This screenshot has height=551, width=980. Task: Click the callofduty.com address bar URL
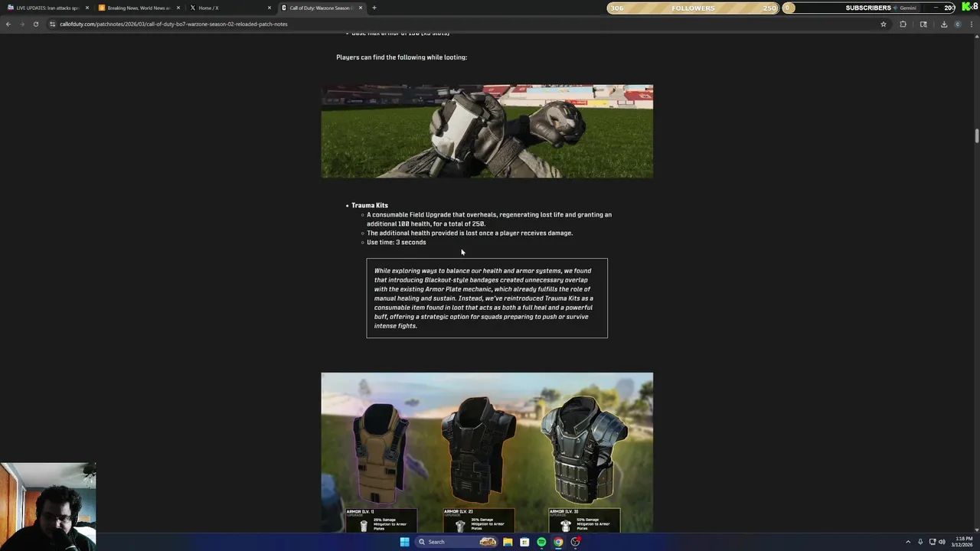point(174,24)
